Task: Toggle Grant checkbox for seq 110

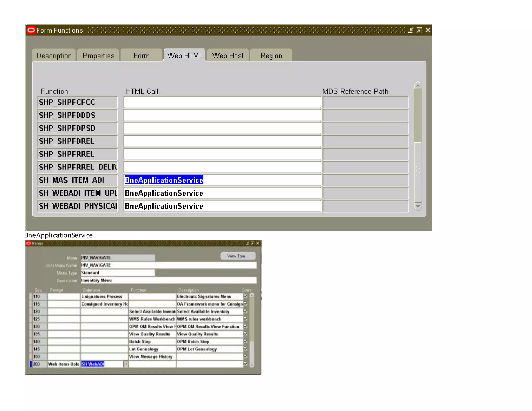Action: pyautogui.click(x=245, y=296)
